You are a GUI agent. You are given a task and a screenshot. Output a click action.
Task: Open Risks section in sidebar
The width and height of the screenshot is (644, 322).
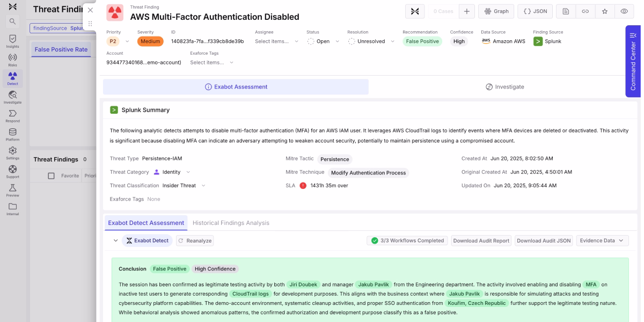coord(12,60)
